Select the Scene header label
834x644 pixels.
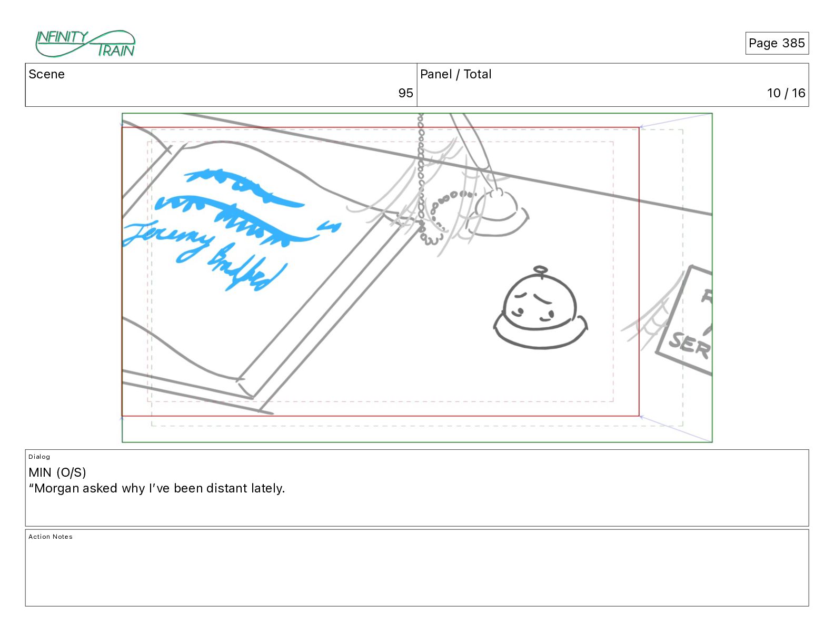pos(46,74)
